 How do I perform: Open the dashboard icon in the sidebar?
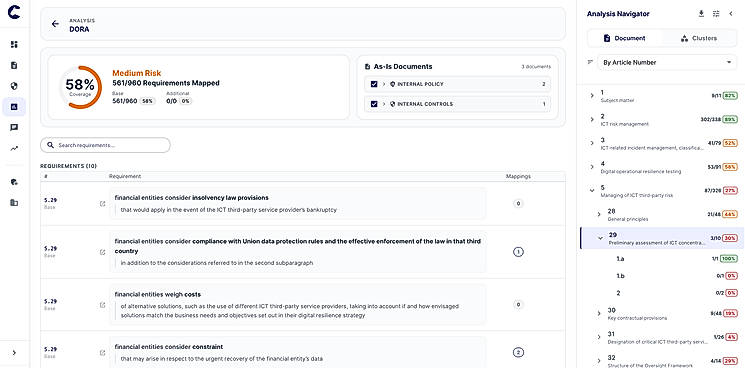pos(14,45)
